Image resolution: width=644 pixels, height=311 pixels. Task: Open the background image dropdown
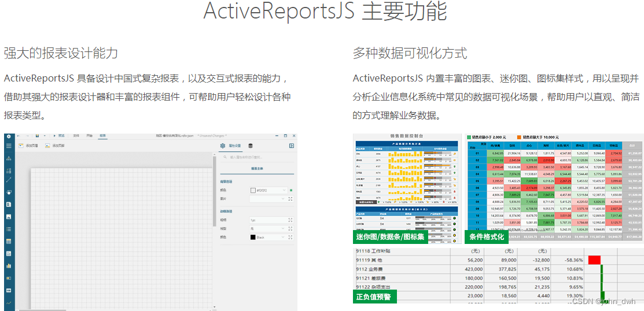283,199
